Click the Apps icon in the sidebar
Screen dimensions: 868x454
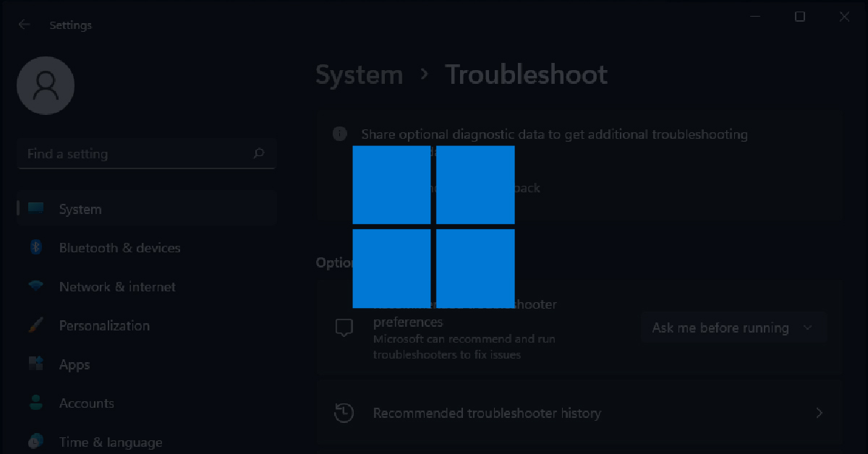(x=35, y=364)
